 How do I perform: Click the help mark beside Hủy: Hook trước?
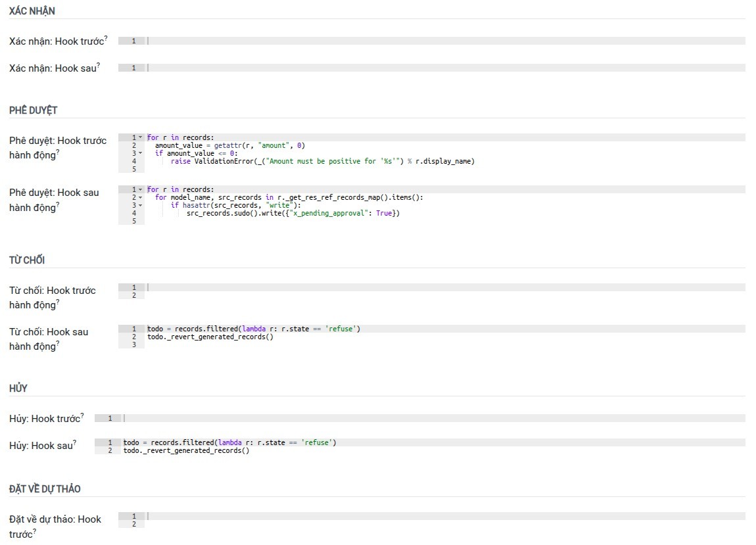point(82,415)
